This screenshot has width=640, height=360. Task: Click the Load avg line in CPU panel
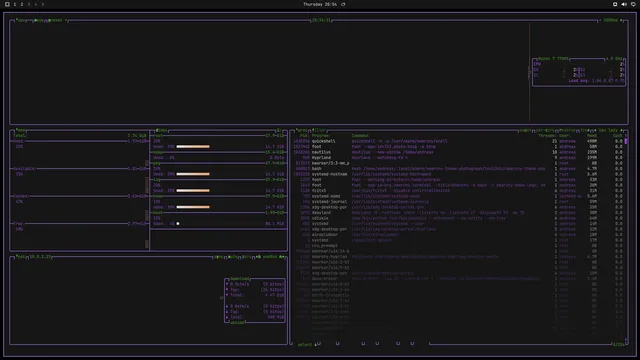pos(596,81)
